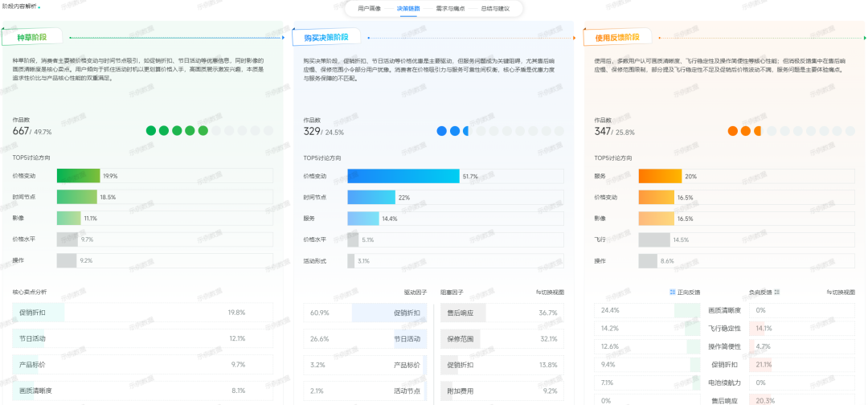Click the 售后响应 36.7% barrier row
Screen dimensions: 868x405
(x=502, y=313)
